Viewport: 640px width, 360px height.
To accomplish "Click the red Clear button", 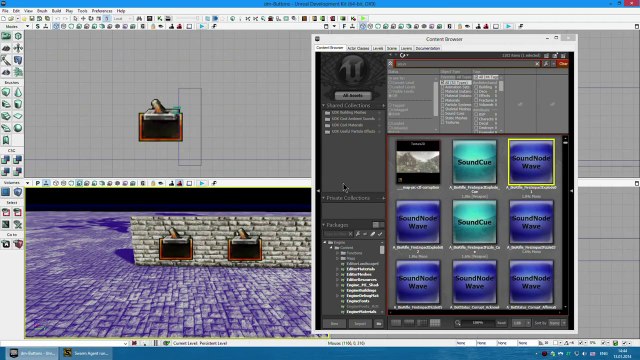I will point(563,64).
